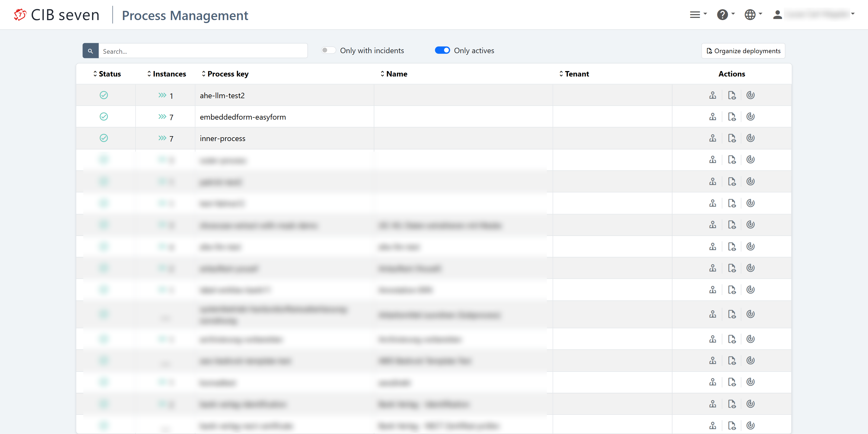Open the globe language dropdown
This screenshot has height=434, width=868.
point(753,14)
